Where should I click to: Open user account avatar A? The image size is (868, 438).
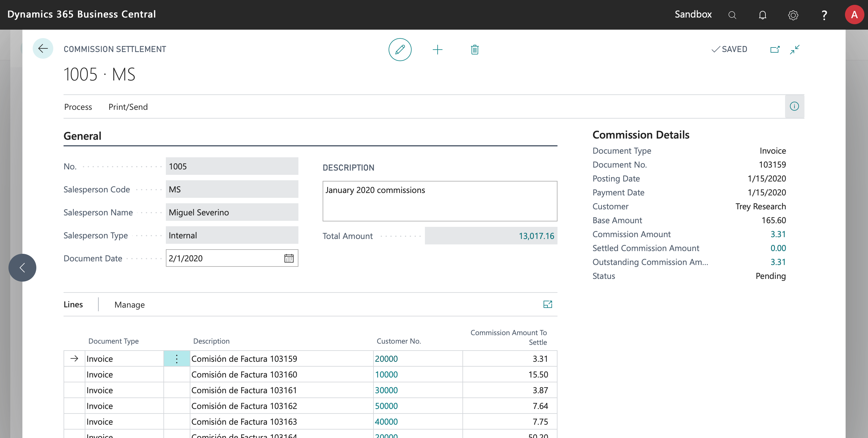pyautogui.click(x=854, y=15)
